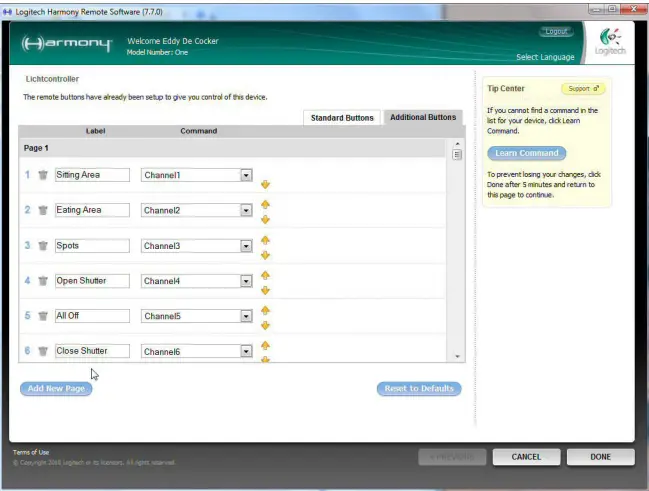Viewport: 649px width, 491px height.
Task: Open the Channel5 command dropdown
Action: click(x=246, y=316)
